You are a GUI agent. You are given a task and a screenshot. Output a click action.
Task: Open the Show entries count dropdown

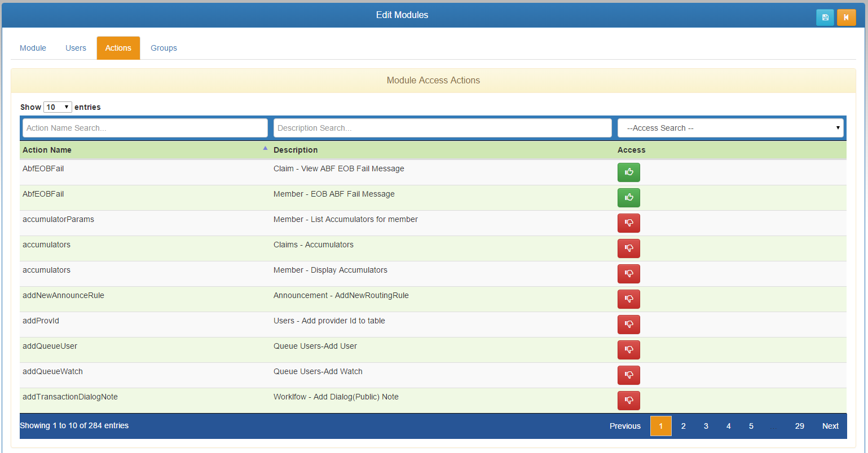pos(58,107)
